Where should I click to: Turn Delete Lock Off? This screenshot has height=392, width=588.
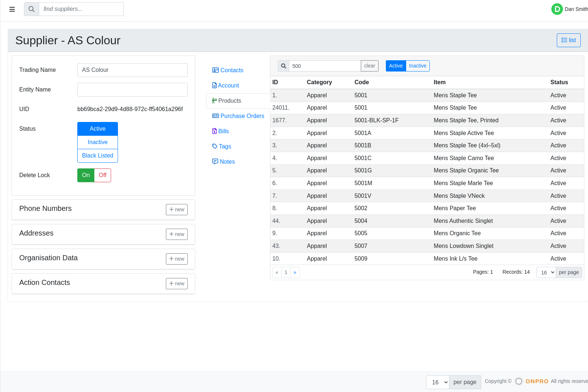point(103,175)
